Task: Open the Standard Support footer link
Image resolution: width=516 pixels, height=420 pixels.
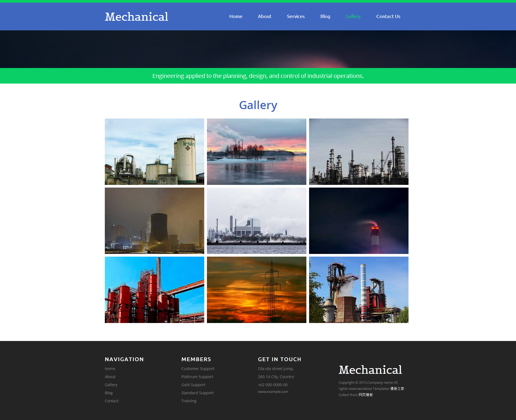Action: tap(198, 393)
